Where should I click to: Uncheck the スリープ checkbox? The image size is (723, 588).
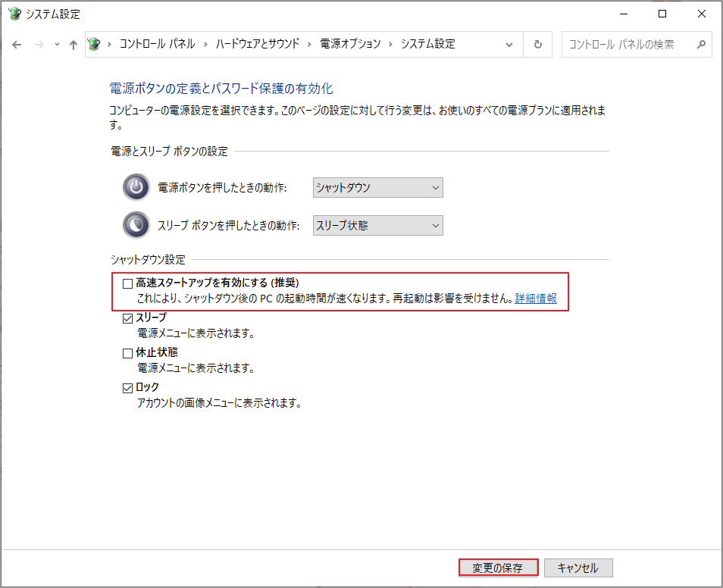(128, 318)
